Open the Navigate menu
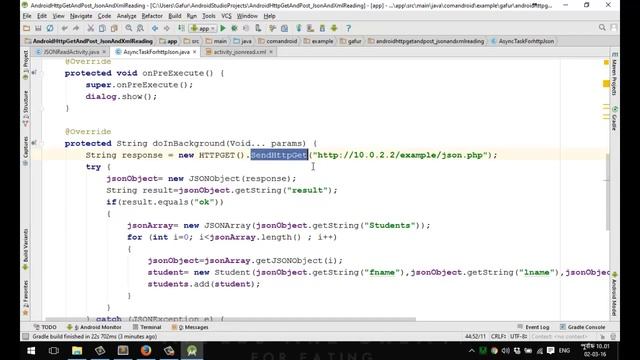This screenshot has height=360, width=640. pos(81,16)
